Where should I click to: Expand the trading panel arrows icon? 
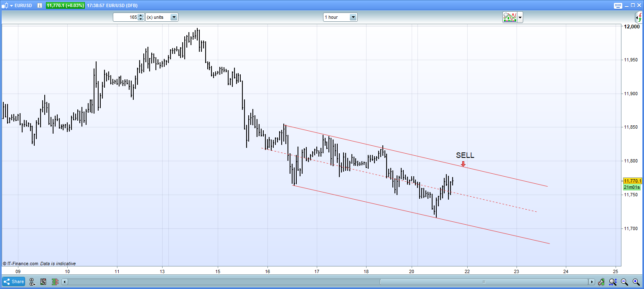click(x=639, y=17)
